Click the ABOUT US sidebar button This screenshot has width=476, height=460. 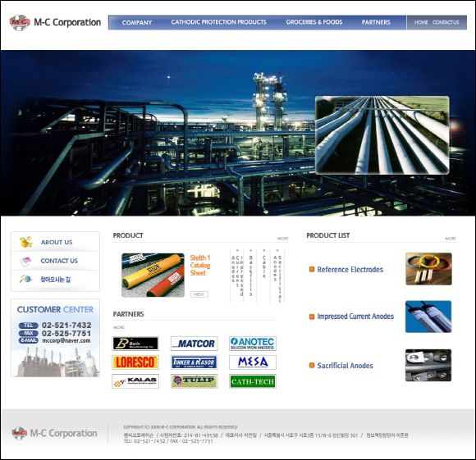(55, 242)
